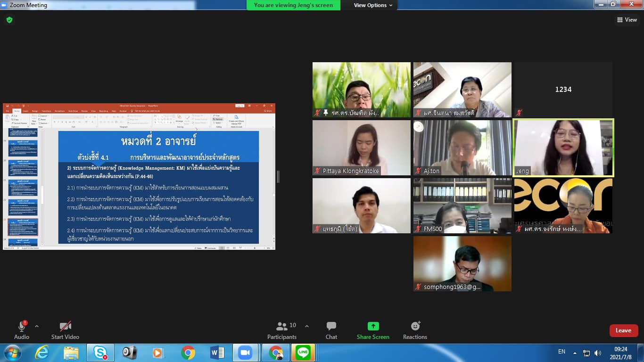Leave the Zoom meeting
The height and width of the screenshot is (362, 644).
623,330
